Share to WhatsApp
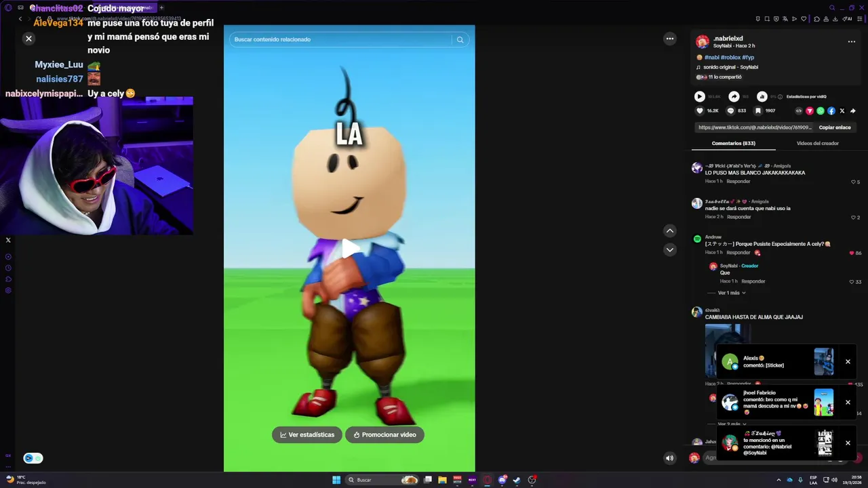 tap(821, 111)
